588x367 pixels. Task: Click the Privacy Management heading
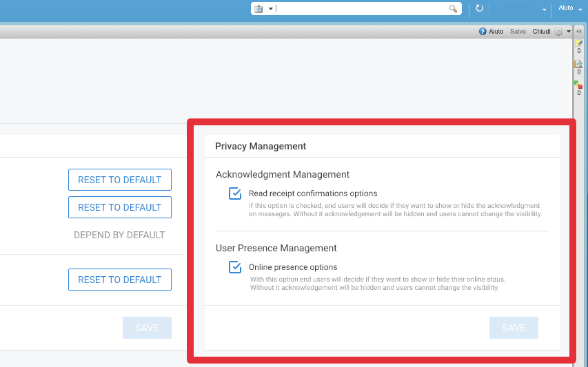[261, 146]
